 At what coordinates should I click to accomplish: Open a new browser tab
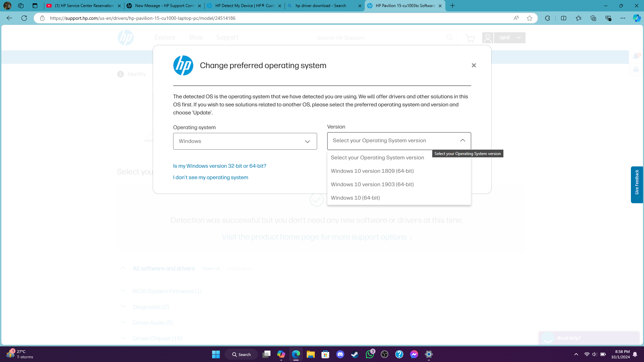click(452, 6)
